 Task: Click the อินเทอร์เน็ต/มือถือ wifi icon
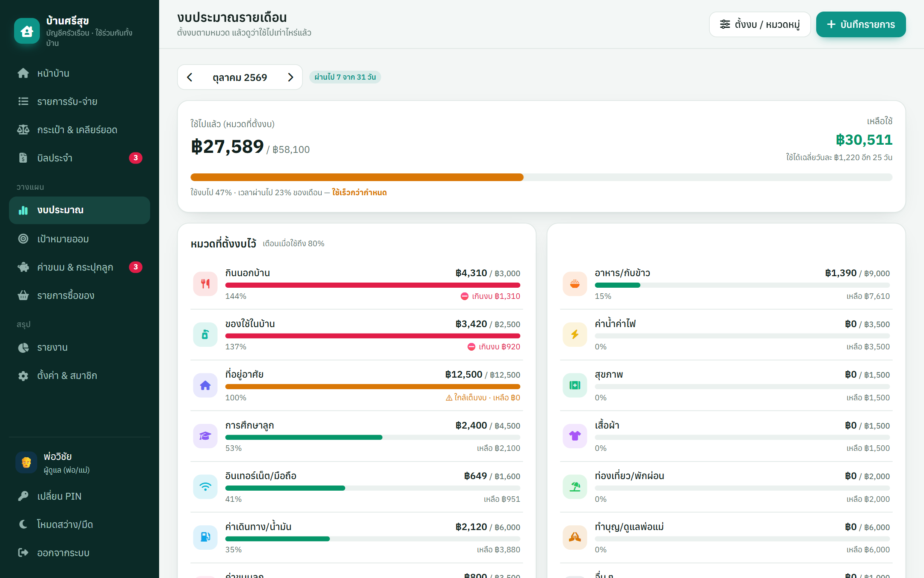(x=205, y=487)
